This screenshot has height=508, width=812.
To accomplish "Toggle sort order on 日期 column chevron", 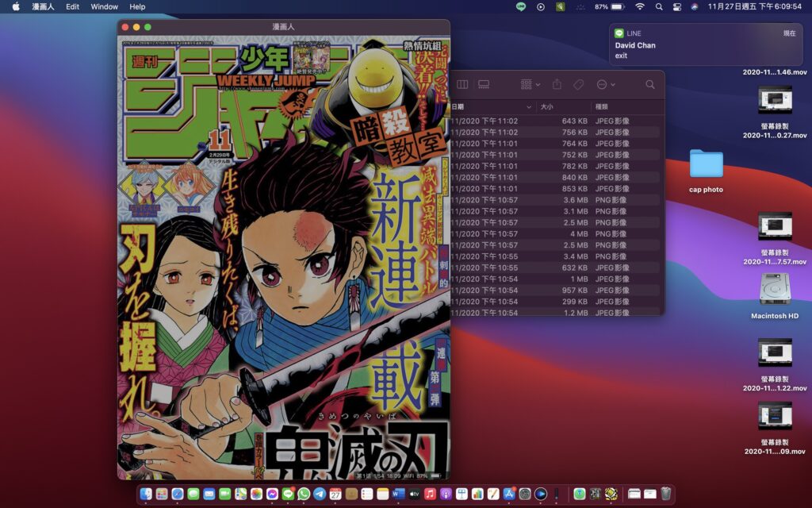I will 529,107.
